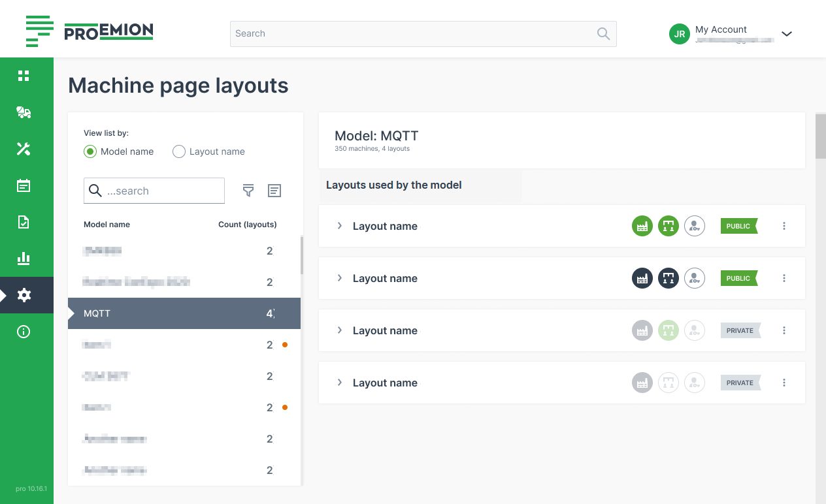Viewport: 826px width, 504px height.
Task: Open the maintenance tools icon in sidebar
Action: tap(24, 149)
